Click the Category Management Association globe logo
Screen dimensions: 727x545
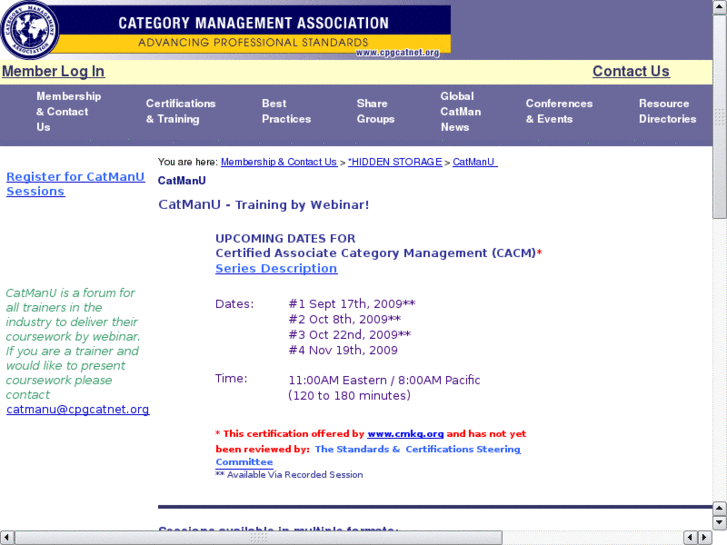click(x=30, y=30)
